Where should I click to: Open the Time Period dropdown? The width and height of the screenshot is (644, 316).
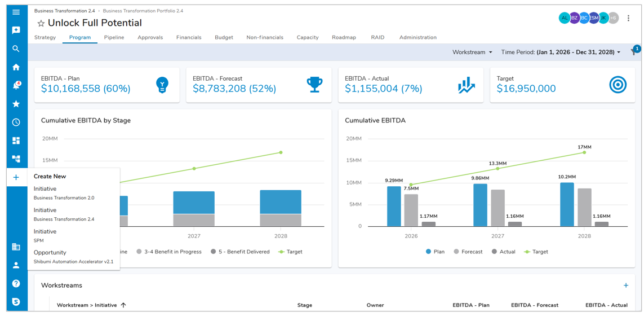tap(561, 52)
